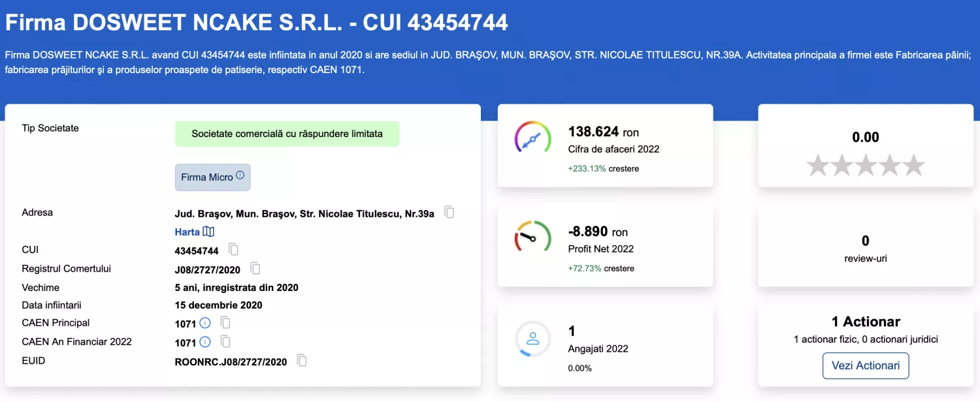Select the Societate comercială cu răspundere limitata badge
The image size is (980, 402).
(x=287, y=134)
